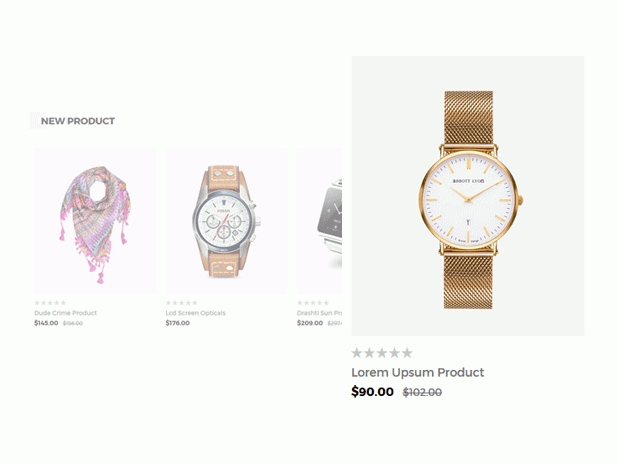Click the NEW PRODUCT heading
618x465 pixels.
[x=78, y=121]
